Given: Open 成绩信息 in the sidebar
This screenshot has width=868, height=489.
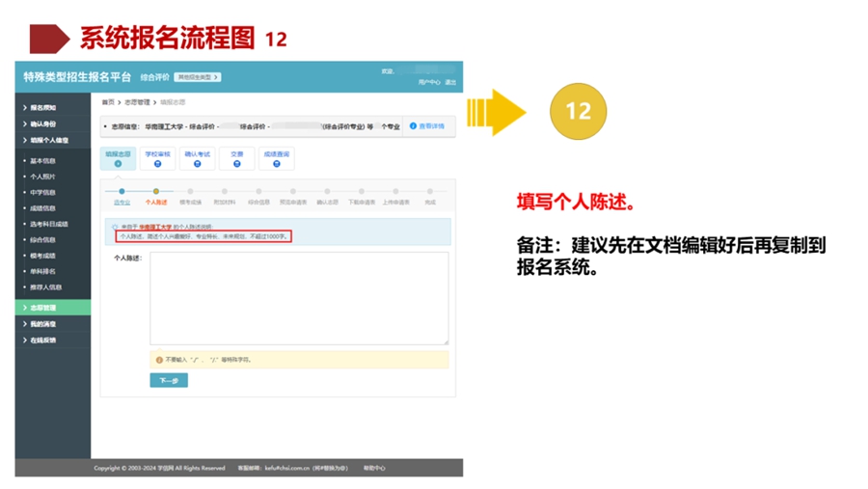Looking at the screenshot, I should (x=42, y=208).
